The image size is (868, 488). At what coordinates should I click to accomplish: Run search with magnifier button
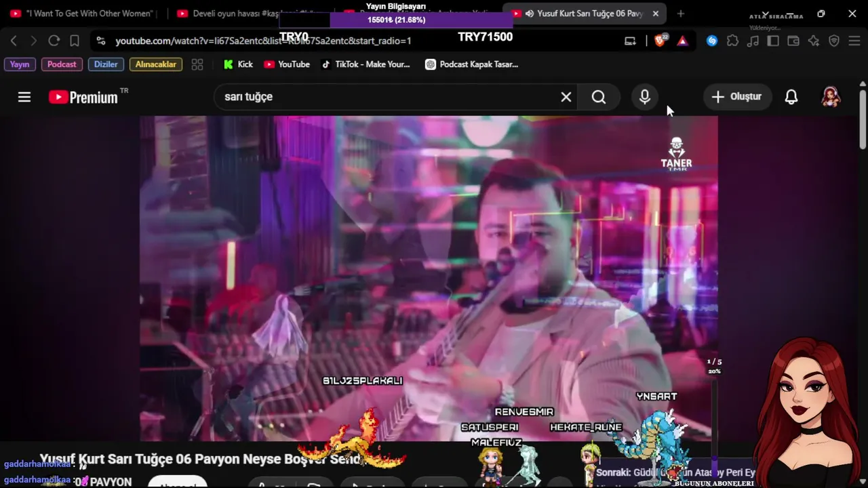[598, 97]
